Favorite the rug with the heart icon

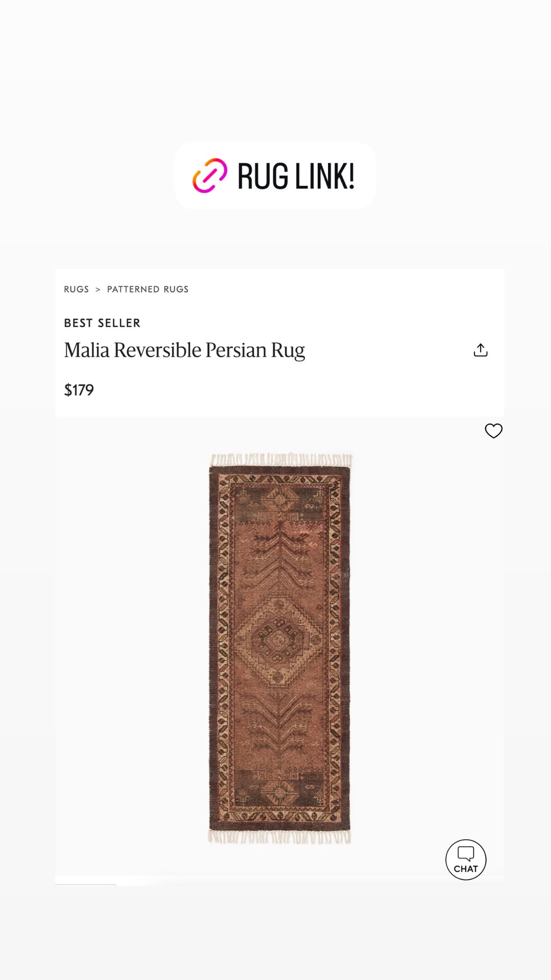pyautogui.click(x=493, y=431)
